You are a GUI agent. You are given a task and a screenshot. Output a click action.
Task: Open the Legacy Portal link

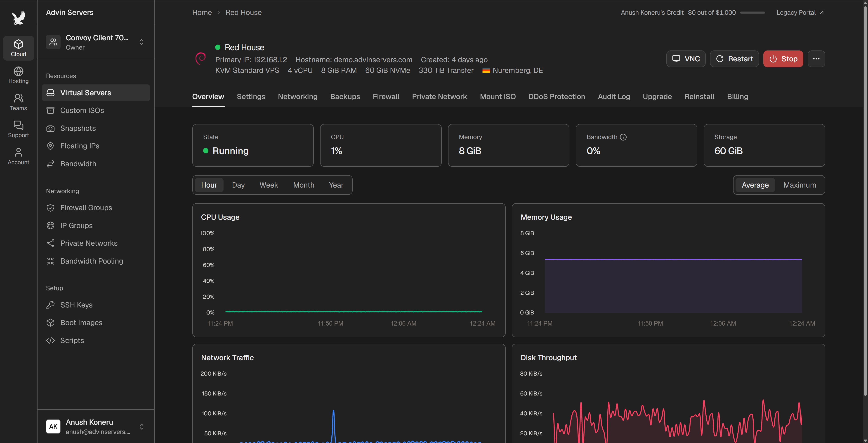[800, 12]
